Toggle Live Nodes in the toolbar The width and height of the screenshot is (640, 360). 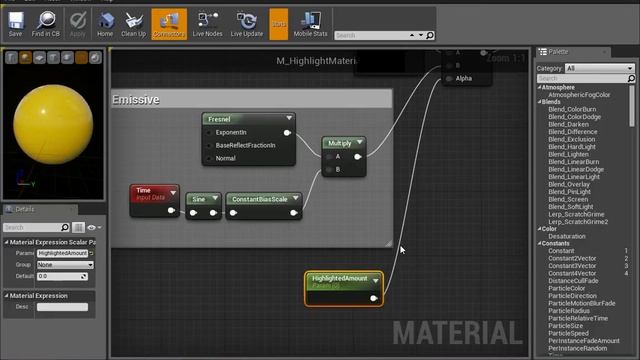tap(207, 24)
